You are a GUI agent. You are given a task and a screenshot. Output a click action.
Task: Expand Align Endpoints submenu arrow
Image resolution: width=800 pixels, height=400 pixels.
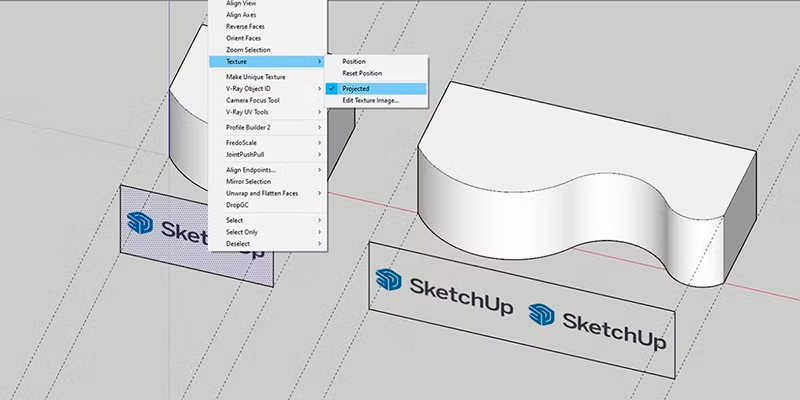tap(319, 170)
